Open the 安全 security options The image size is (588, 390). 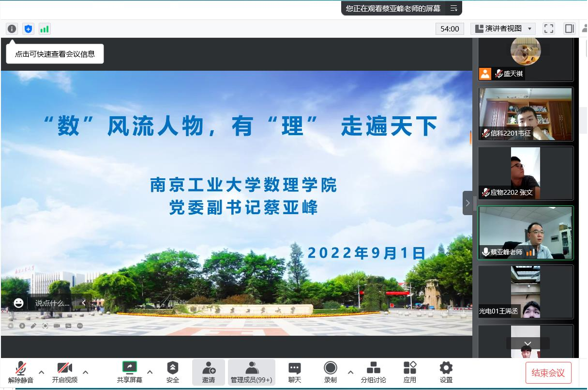coord(173,372)
